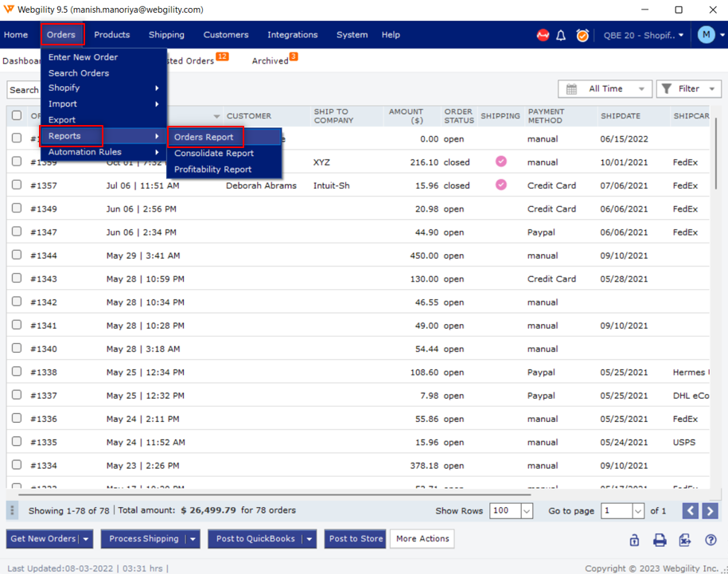Print the orders list
Viewport: 728px width, 574px height.
tap(660, 540)
